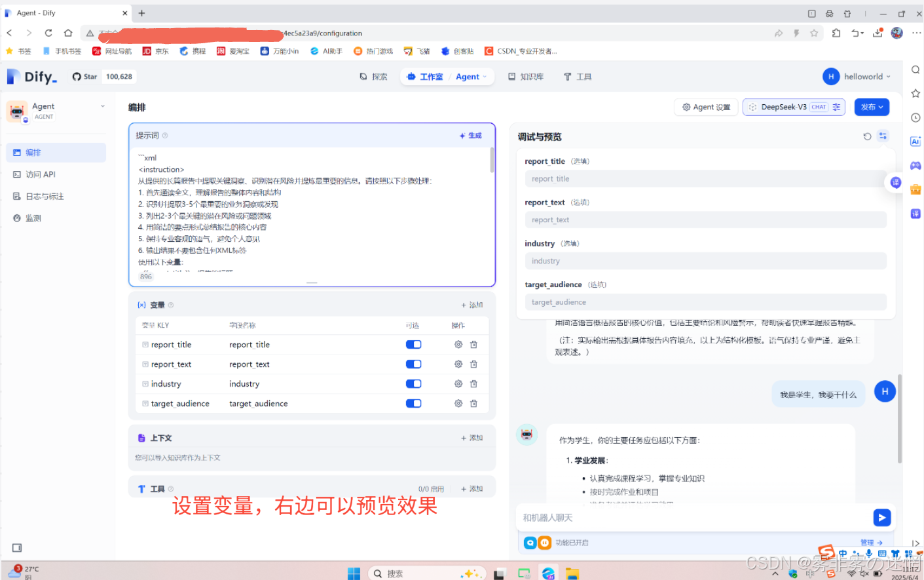924x580 pixels.
Task: Open settings gear for target_audience variable
Action: (x=458, y=404)
